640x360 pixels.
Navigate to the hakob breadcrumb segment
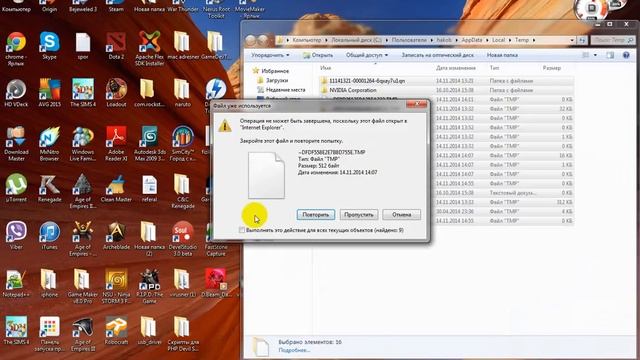point(444,40)
